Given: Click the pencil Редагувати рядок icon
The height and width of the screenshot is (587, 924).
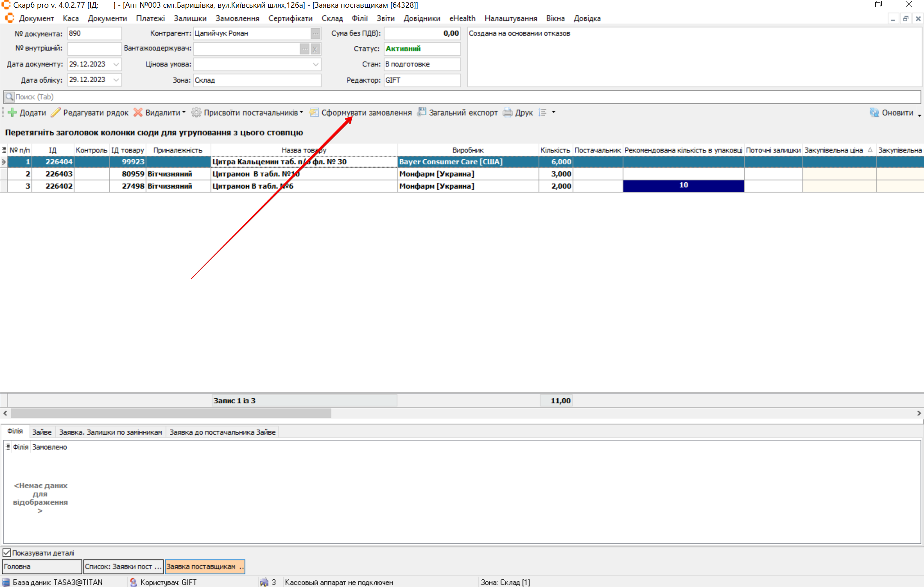Looking at the screenshot, I should (x=56, y=113).
